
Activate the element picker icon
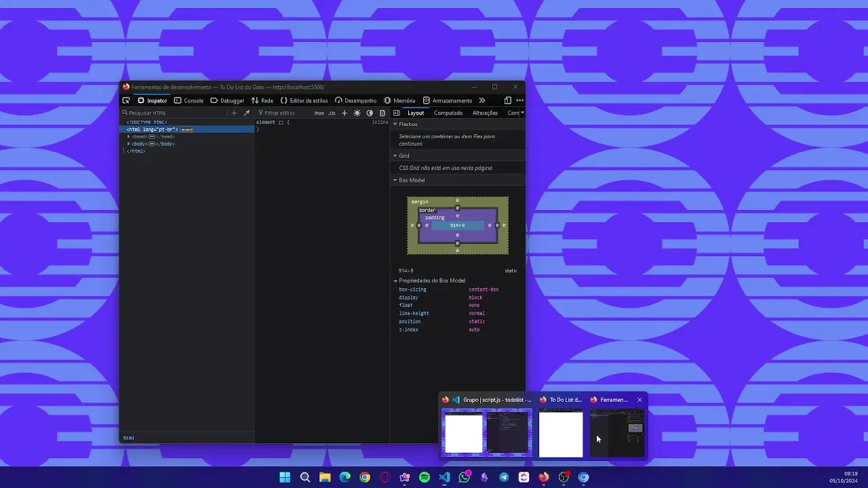coord(126,100)
